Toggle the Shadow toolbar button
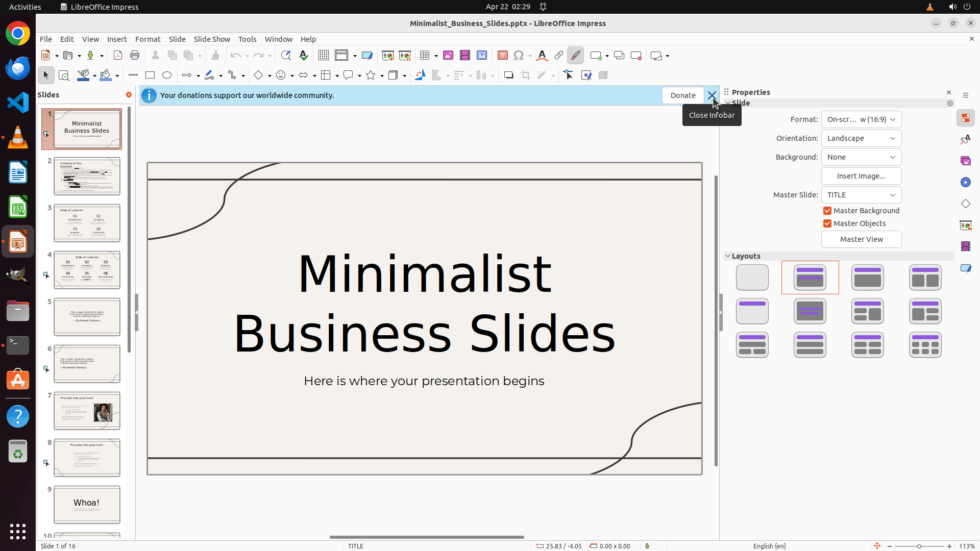Screen dimensions: 980x551 508,76
